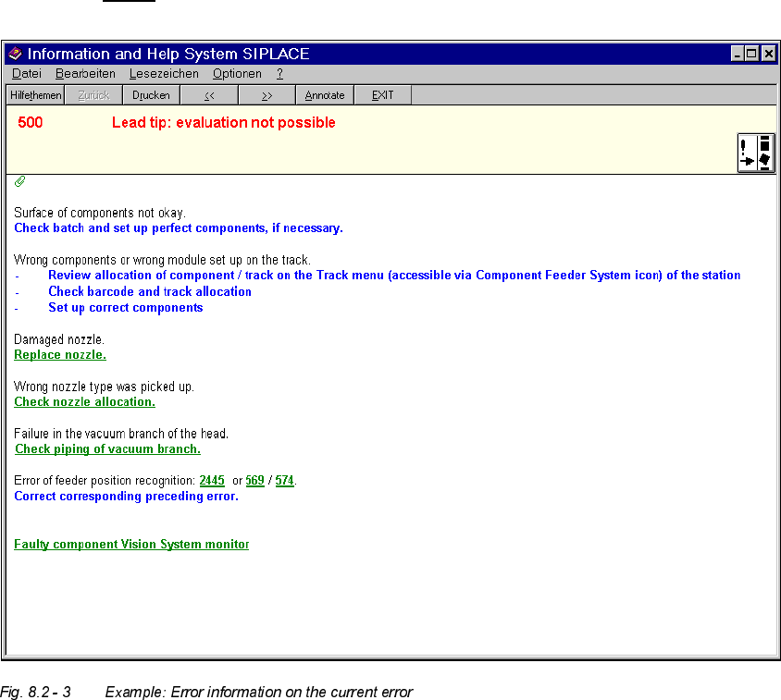The image size is (781, 700).
Task: Click 'Check barcode and track allocation' line
Action: pos(150,292)
